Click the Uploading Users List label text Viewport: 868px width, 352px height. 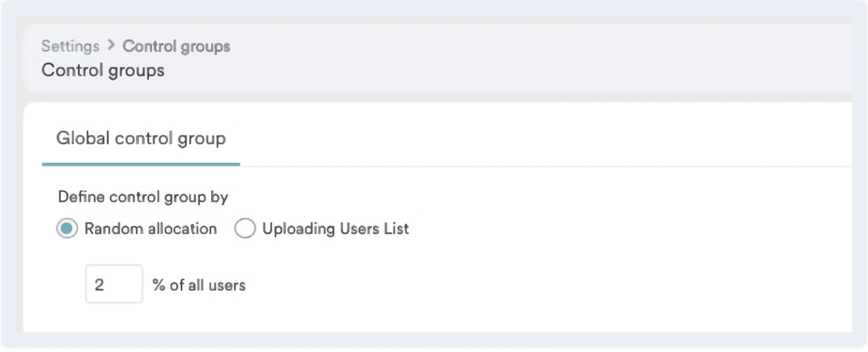coord(336,229)
